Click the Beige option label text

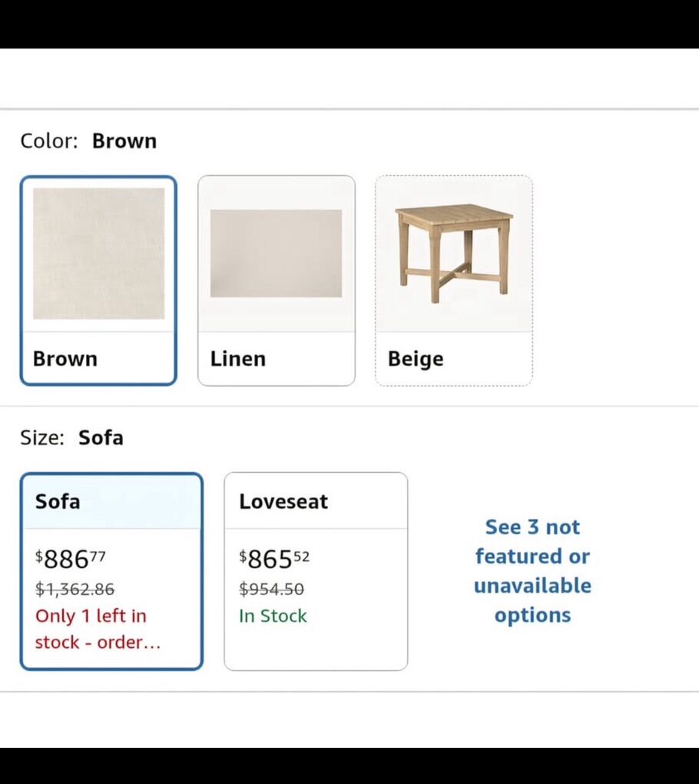pyautogui.click(x=416, y=359)
